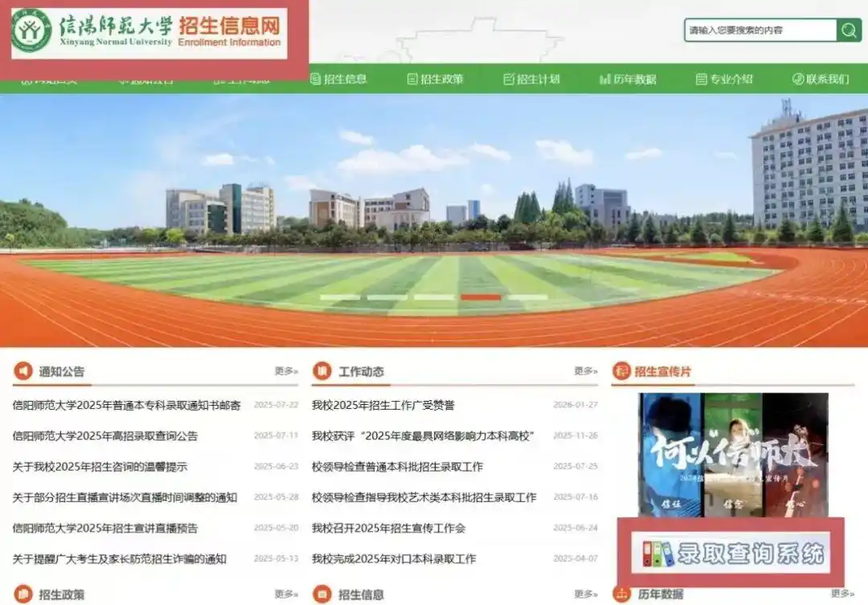Click the search magnifier icon
The image size is (868, 605).
(848, 31)
